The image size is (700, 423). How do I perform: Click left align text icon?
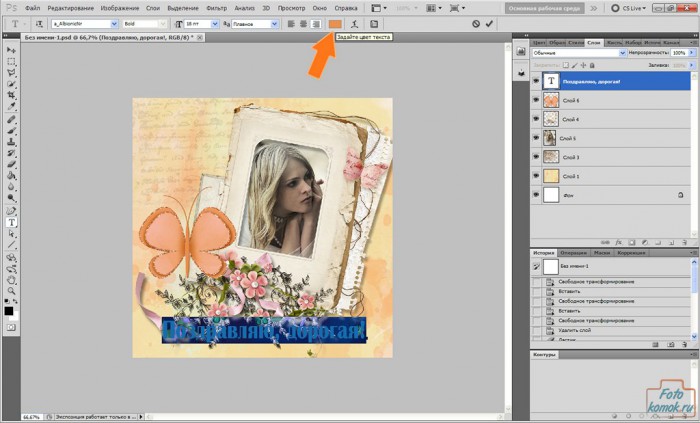tap(292, 23)
